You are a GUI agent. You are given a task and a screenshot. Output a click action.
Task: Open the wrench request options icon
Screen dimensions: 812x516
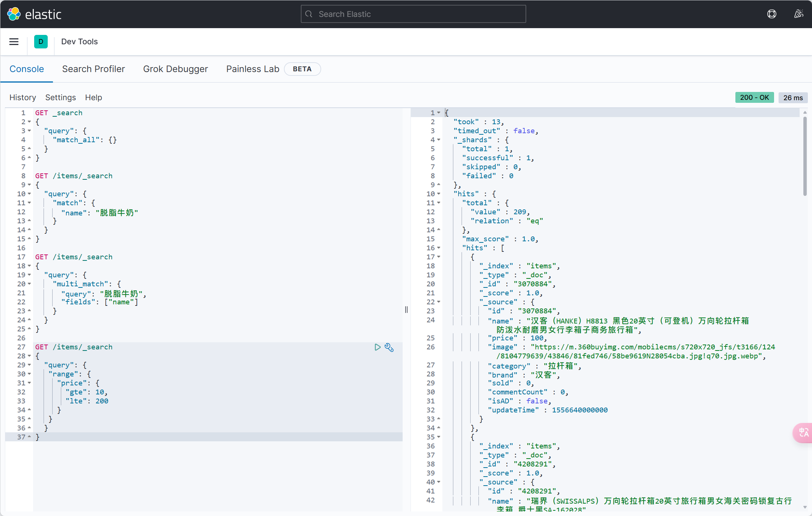[389, 347]
